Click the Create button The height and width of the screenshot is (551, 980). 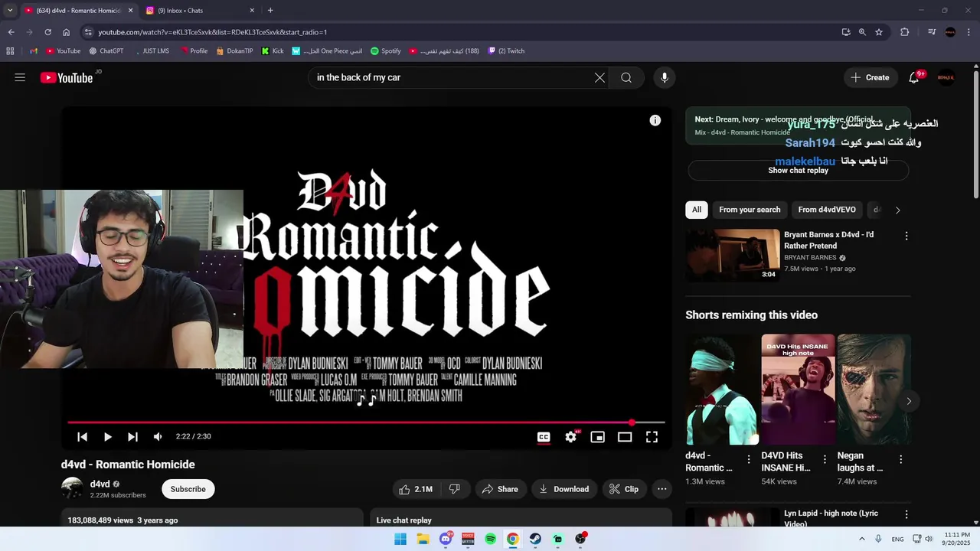(871, 77)
